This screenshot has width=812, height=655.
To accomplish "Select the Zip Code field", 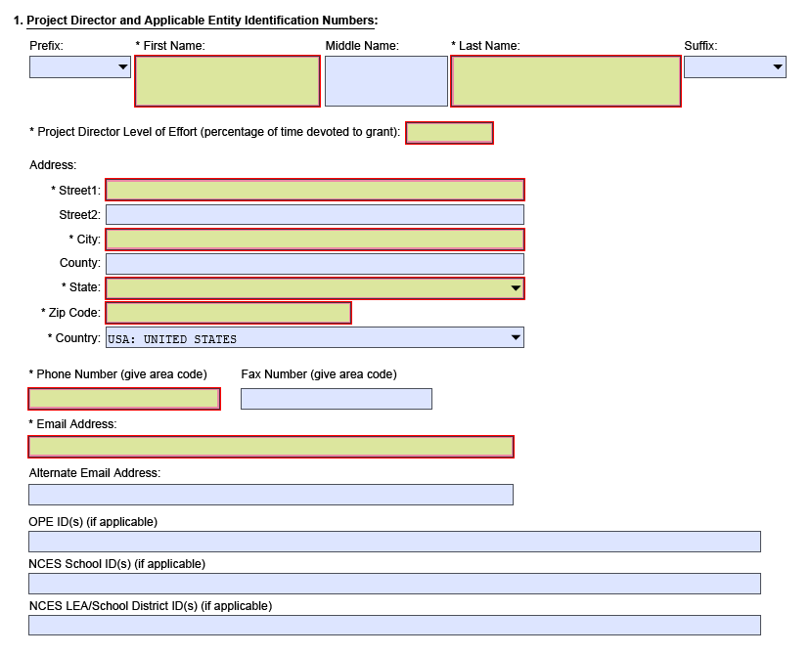I will [x=228, y=312].
